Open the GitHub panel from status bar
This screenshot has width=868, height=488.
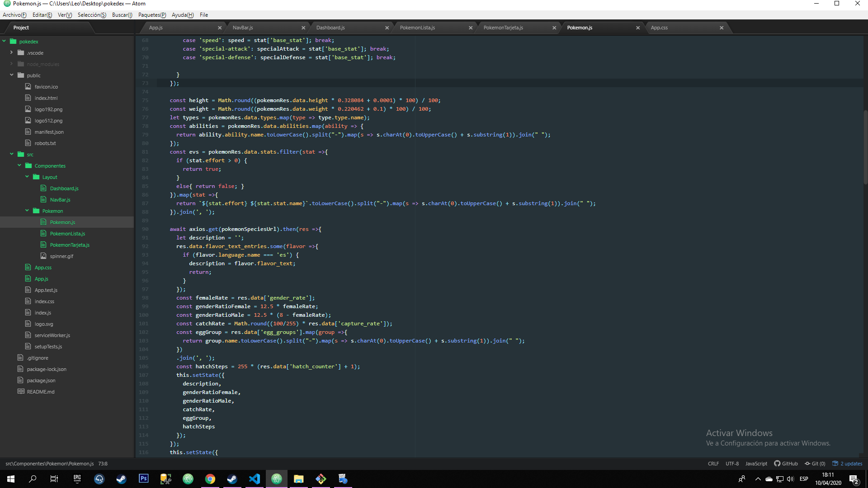(786, 464)
